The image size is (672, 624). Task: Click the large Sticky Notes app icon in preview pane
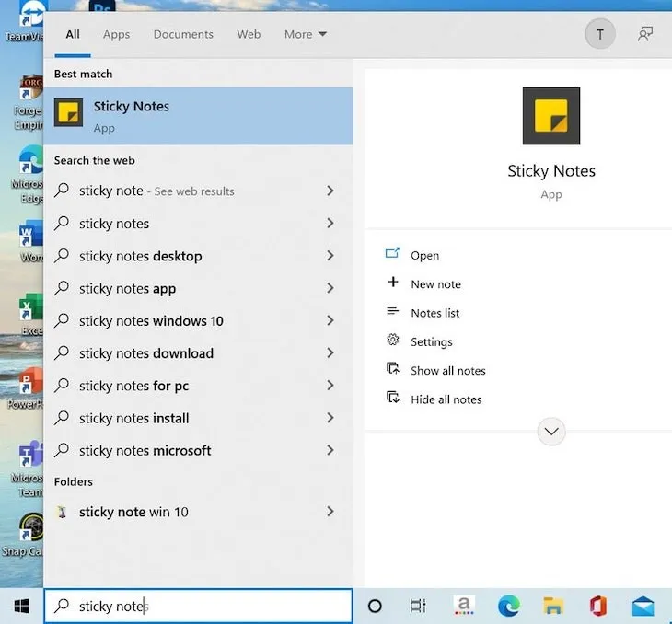550,116
